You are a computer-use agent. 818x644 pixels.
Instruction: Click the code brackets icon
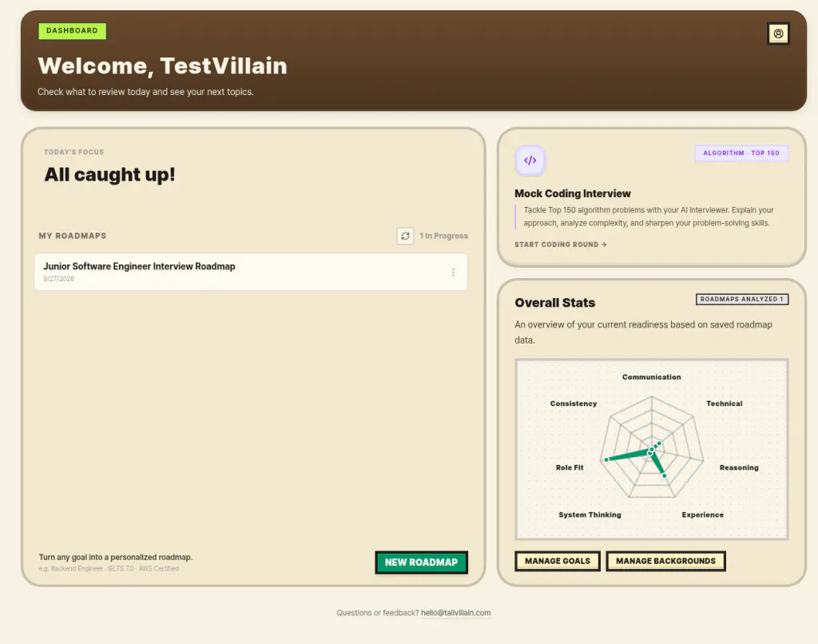coord(530,161)
